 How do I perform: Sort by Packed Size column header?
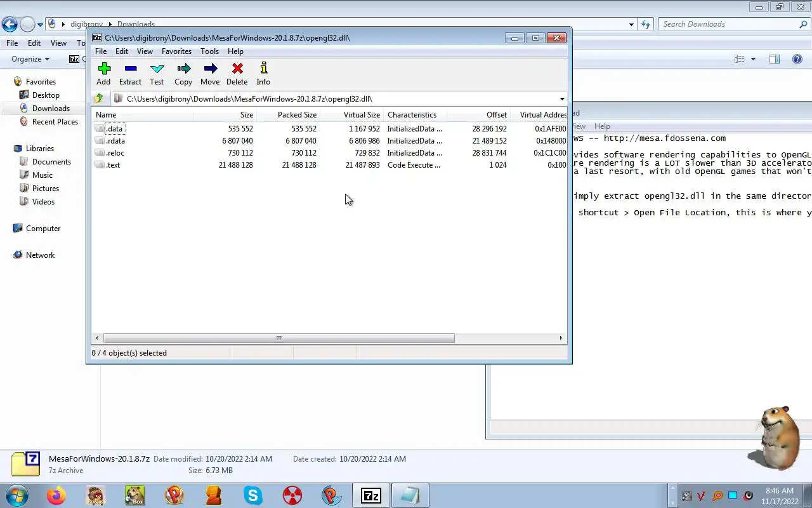[x=288, y=115]
